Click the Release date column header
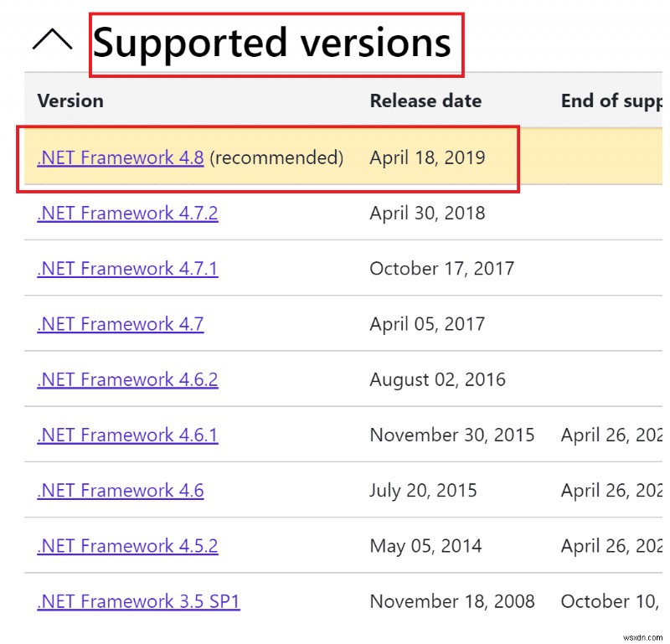Viewport: 670px width, 644px height. pyautogui.click(x=425, y=100)
